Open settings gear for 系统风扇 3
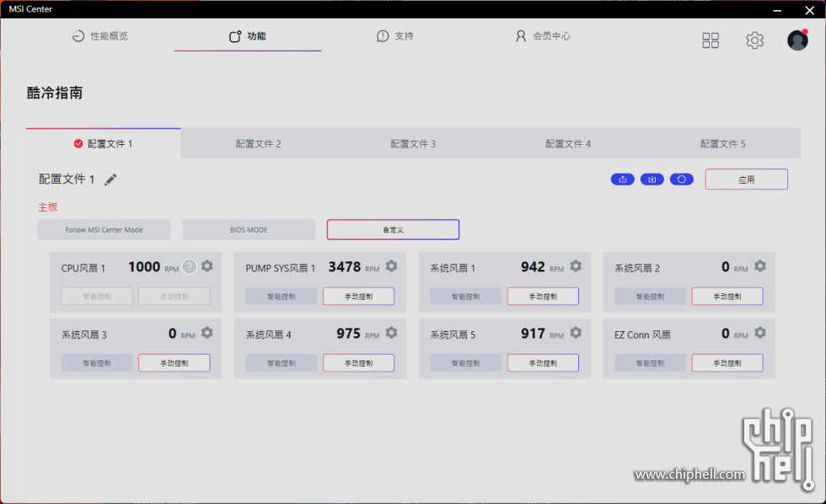 pos(207,332)
